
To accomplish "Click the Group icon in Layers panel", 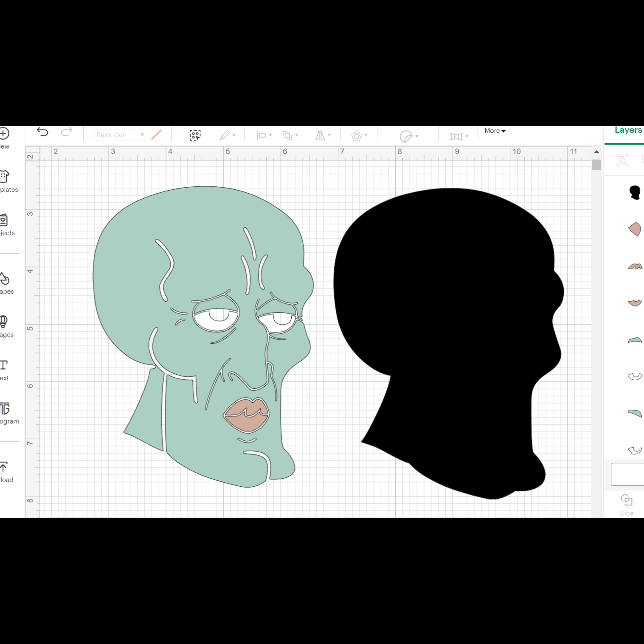I will (622, 160).
